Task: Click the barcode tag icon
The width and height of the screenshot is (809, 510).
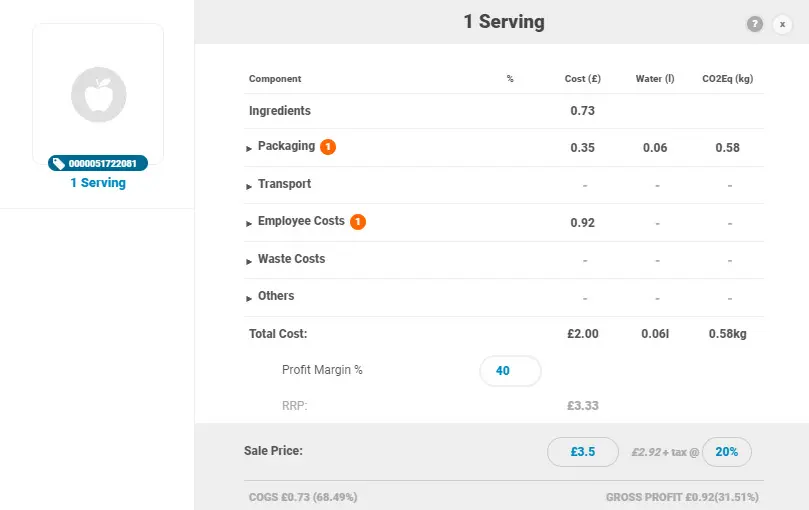Action: click(x=58, y=164)
